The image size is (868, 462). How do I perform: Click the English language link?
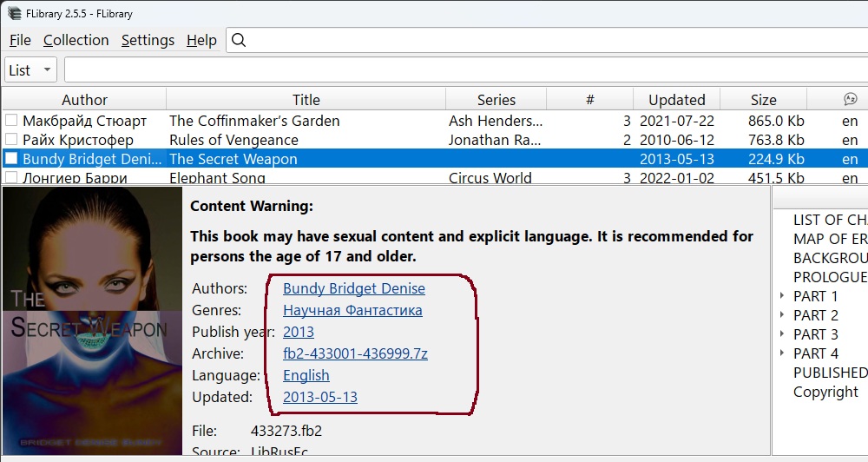pos(306,375)
